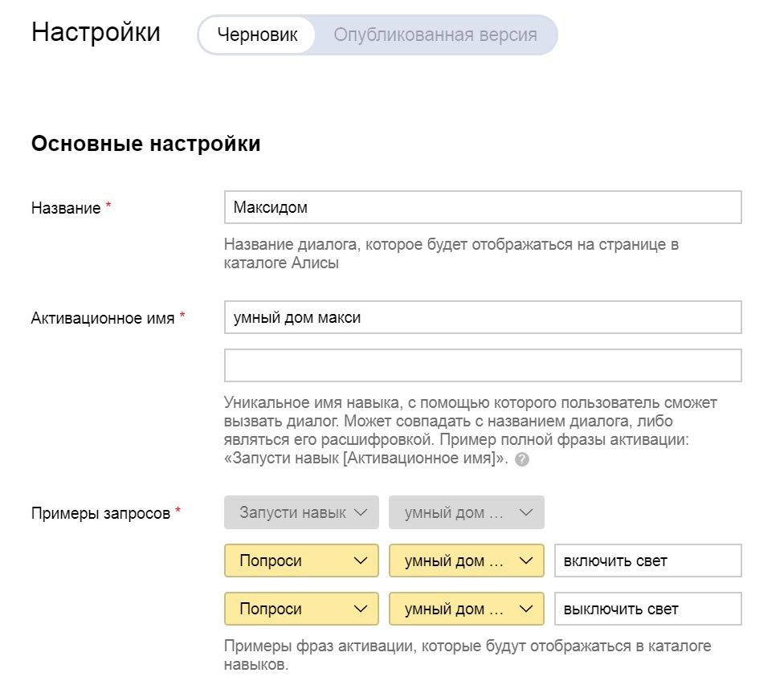Screen dimensions: 784x689
Task: Open умный дом dropdown beside выключить свет
Action: point(467,609)
